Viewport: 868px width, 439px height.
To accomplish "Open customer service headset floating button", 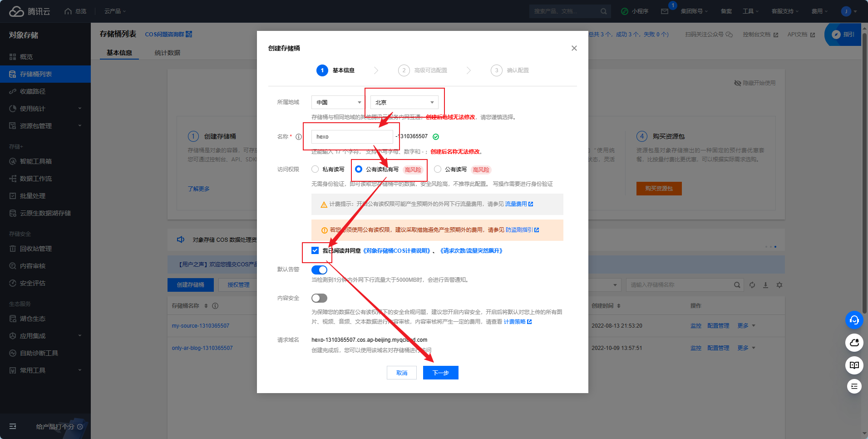I will coord(854,320).
